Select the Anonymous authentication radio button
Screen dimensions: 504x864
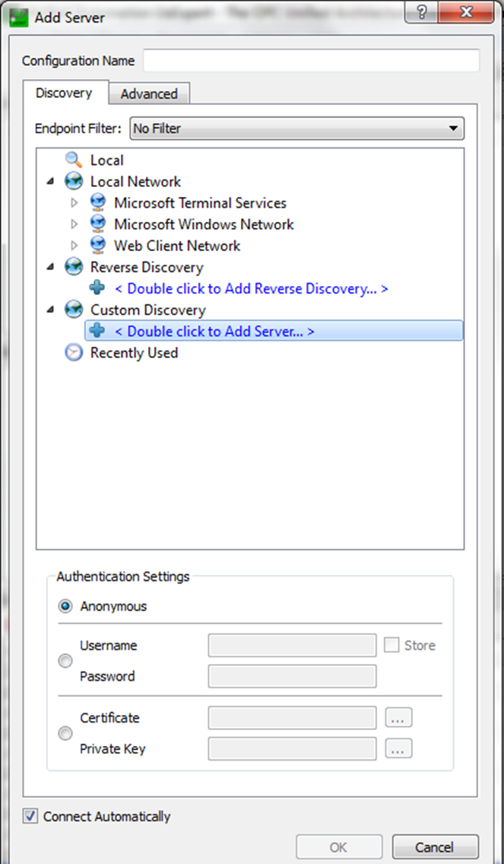click(65, 607)
